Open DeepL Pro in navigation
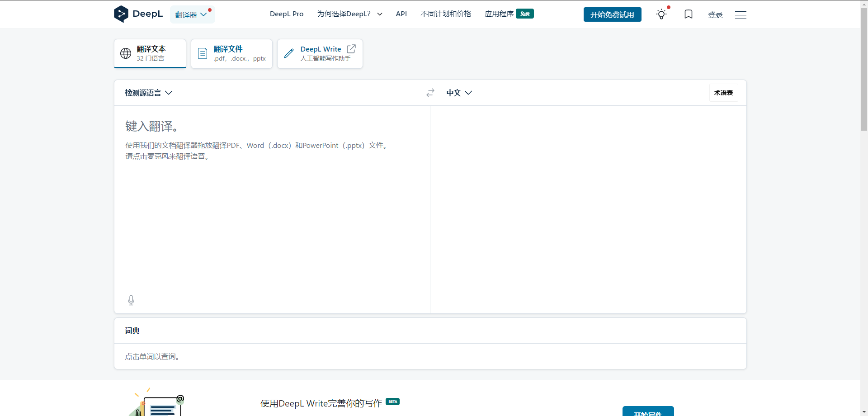This screenshot has width=868, height=416. click(287, 14)
